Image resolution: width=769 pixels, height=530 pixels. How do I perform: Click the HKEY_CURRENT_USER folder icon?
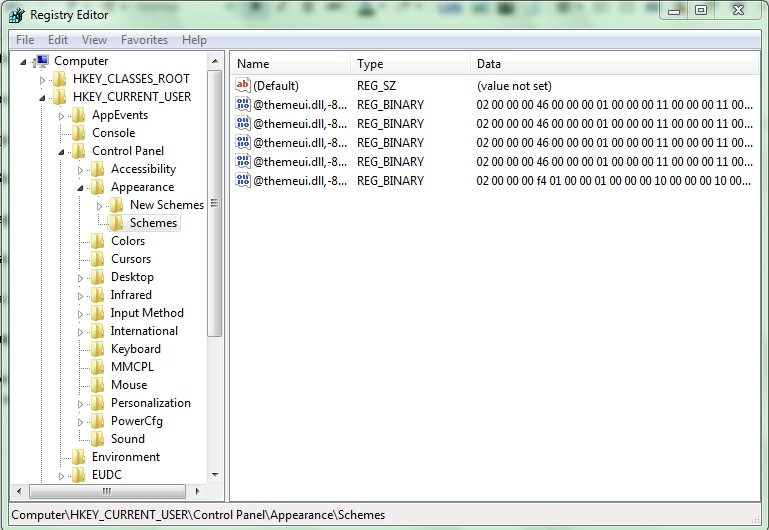point(59,97)
